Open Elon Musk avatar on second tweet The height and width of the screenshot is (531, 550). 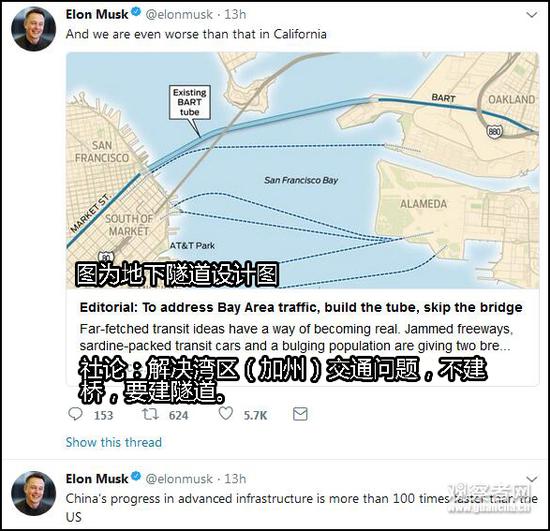[x=34, y=493]
